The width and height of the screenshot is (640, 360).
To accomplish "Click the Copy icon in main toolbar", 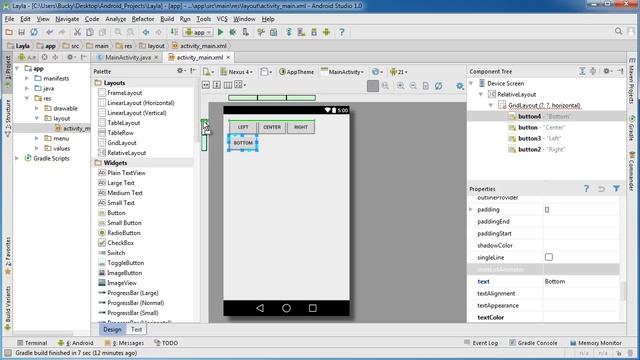I will click(90, 32).
